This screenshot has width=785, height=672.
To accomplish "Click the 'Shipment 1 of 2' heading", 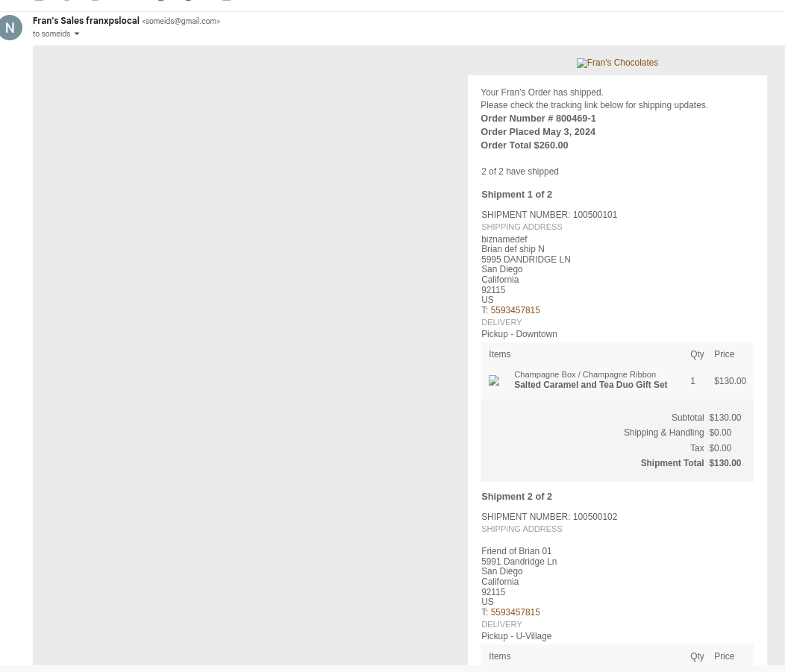I will pos(516,195).
